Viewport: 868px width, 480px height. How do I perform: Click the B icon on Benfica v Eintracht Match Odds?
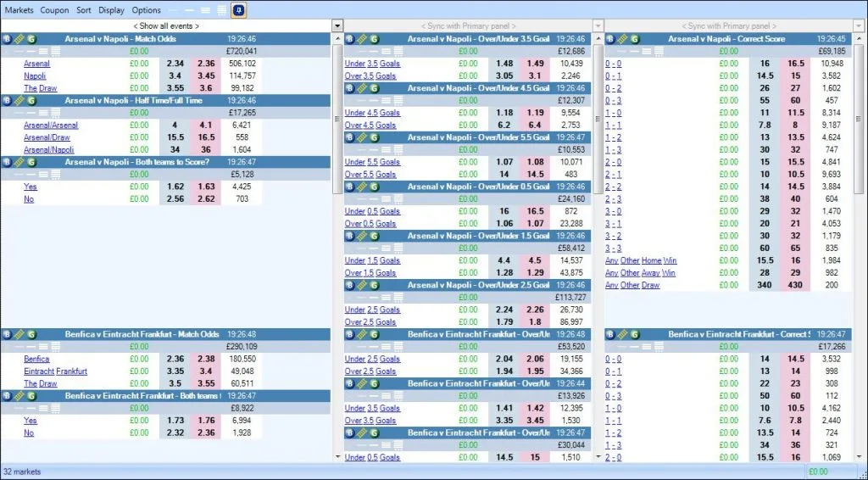point(7,334)
